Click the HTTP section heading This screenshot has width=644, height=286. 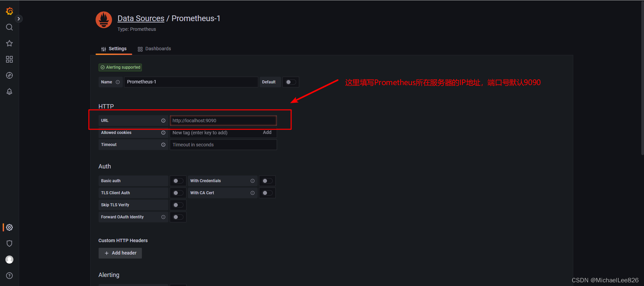pyautogui.click(x=106, y=106)
